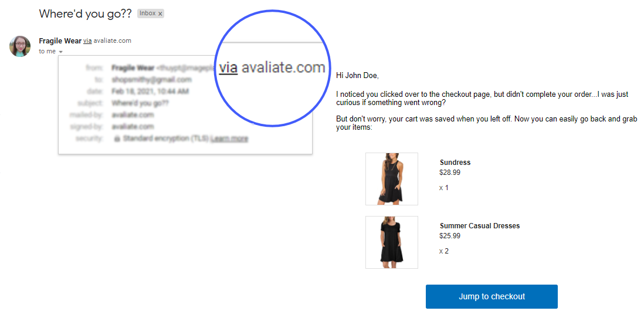Click the small 'via' link beside Fragile Wear
The height and width of the screenshot is (321, 644).
click(87, 40)
